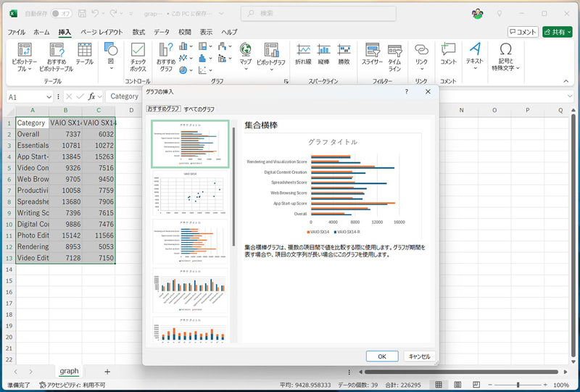
Task: Open Recommended Charts (おすすめグラフ) in ribbon
Action: [x=166, y=57]
